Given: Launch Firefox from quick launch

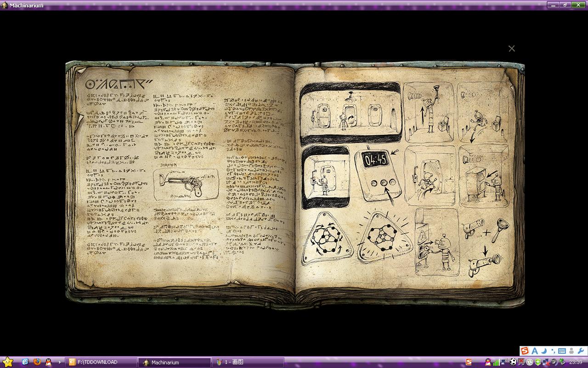Looking at the screenshot, I should click(37, 362).
